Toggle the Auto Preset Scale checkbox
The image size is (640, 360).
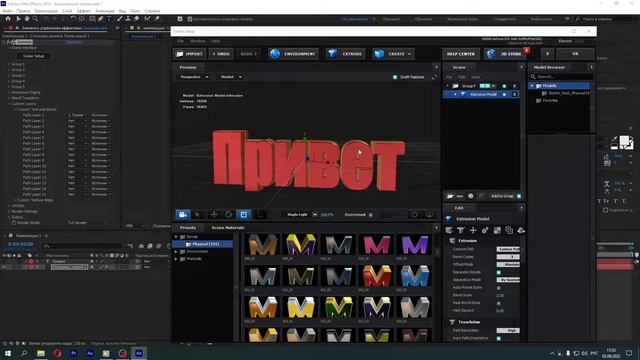pyautogui.click(x=499, y=288)
